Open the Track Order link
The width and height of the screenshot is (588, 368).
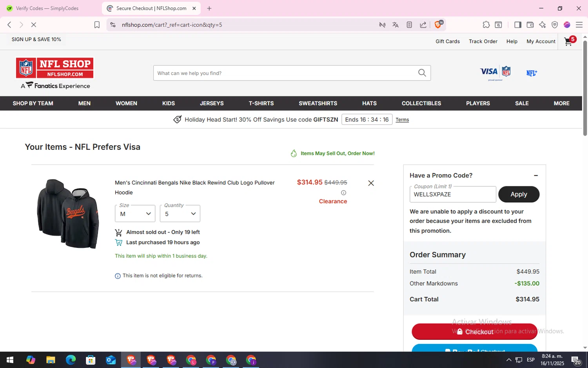pos(483,41)
